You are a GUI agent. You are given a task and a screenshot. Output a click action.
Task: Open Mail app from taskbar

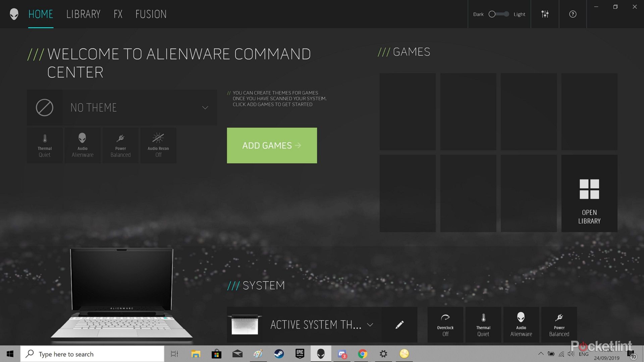coord(237,354)
